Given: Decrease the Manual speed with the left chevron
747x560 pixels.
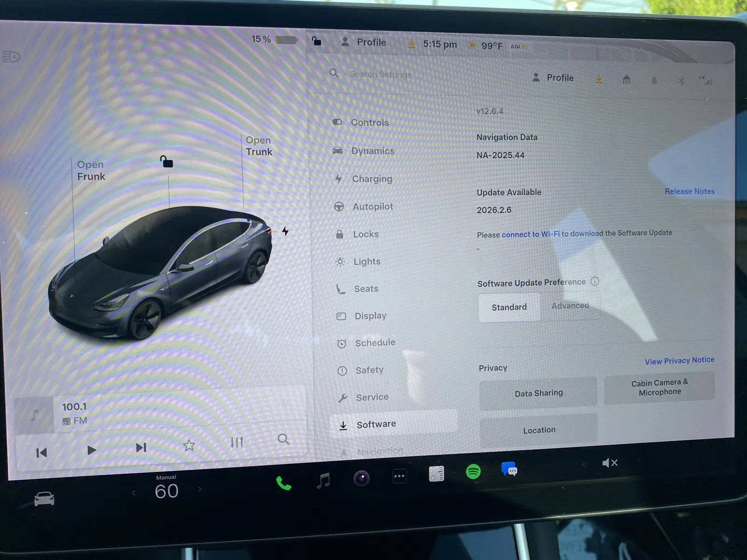Looking at the screenshot, I should pos(134,492).
